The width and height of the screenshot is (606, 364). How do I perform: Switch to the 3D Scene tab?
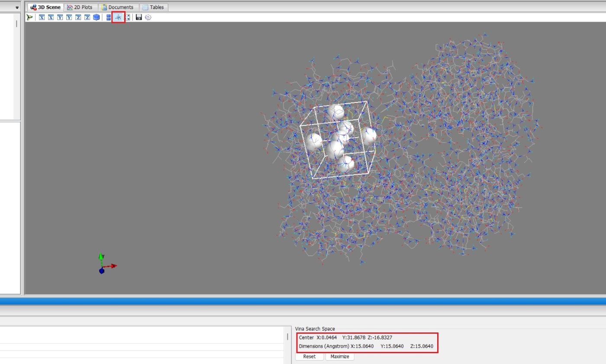(x=45, y=7)
